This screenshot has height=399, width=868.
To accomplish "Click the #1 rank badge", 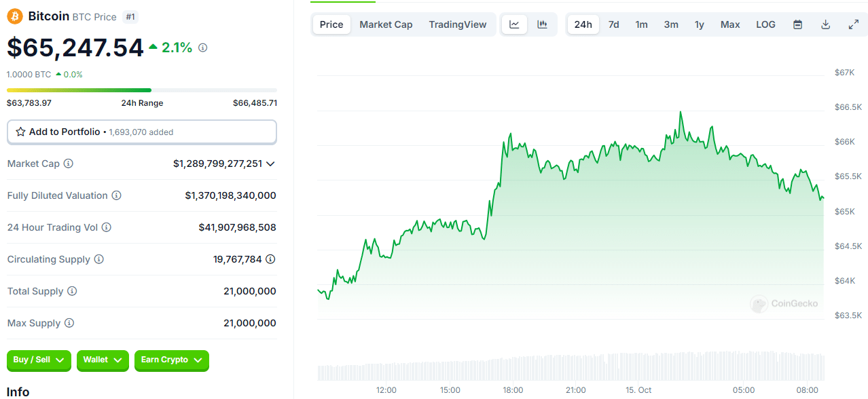I will pyautogui.click(x=130, y=16).
